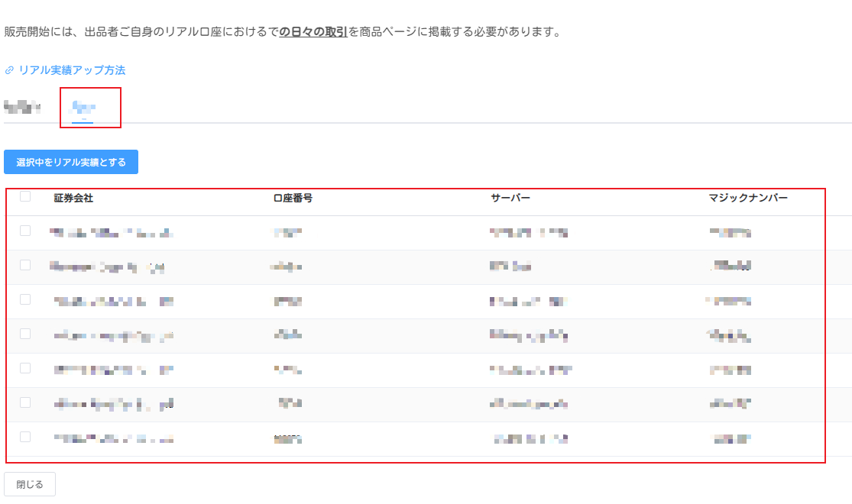Viewport: 852px width, 504px height.
Task: Check the first account row checkbox
Action: point(25,231)
